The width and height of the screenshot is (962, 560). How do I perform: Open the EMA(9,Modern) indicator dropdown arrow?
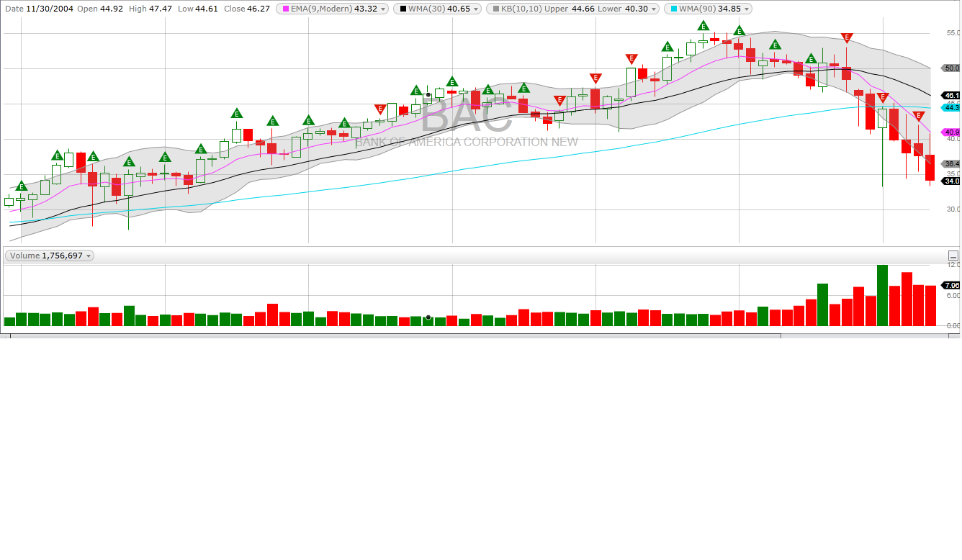coord(382,9)
